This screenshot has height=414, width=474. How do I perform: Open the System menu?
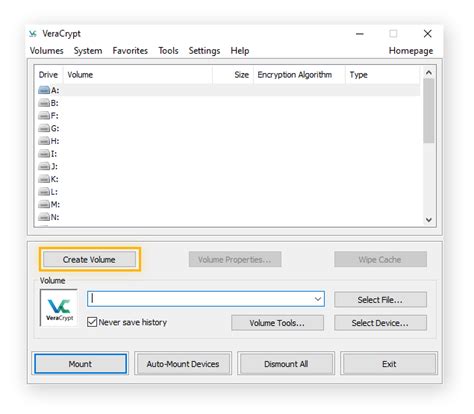[x=88, y=51]
